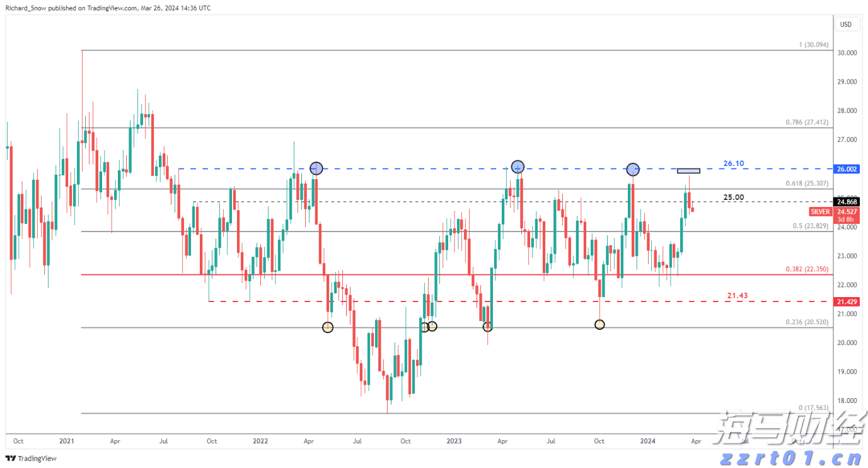Click the 1 (30.094) Fibonacci label
868x468 pixels.
click(813, 45)
